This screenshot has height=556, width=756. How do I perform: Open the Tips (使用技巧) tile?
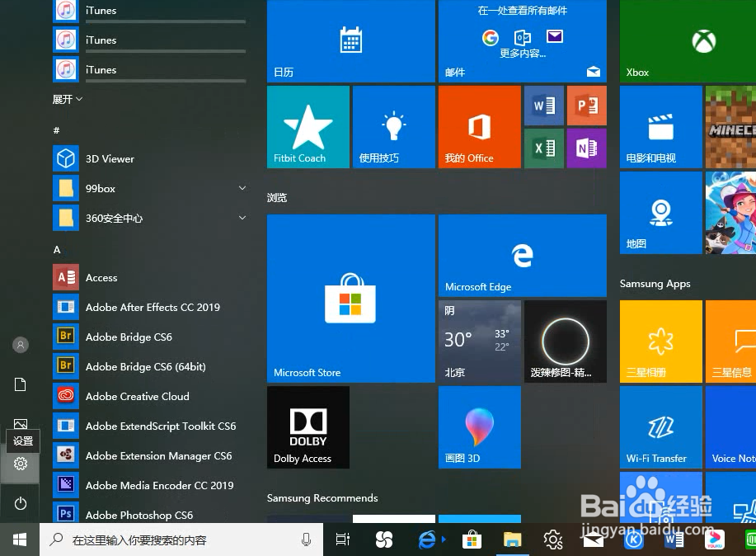(394, 127)
